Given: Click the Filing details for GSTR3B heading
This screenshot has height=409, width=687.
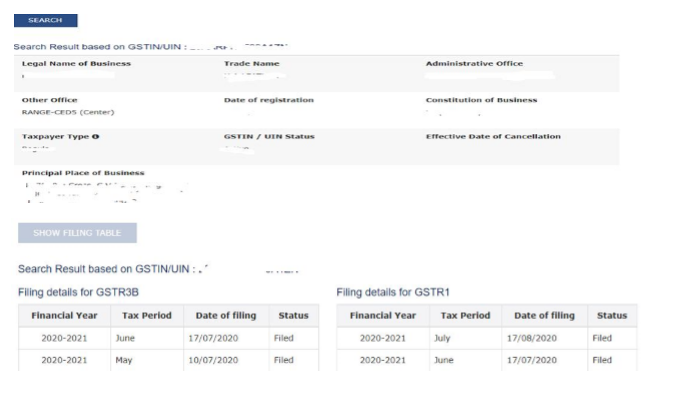Looking at the screenshot, I should (x=78, y=292).
